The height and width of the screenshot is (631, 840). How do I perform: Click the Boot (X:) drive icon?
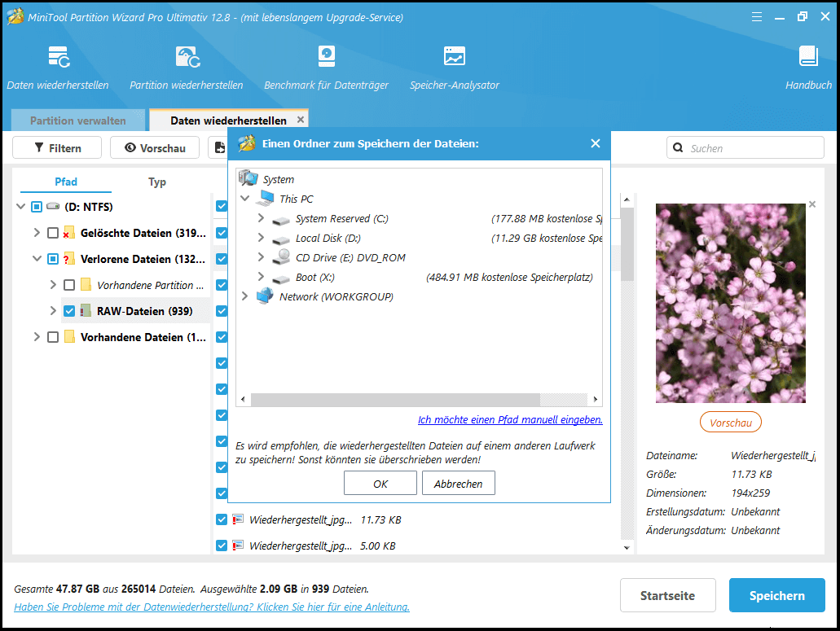click(281, 278)
